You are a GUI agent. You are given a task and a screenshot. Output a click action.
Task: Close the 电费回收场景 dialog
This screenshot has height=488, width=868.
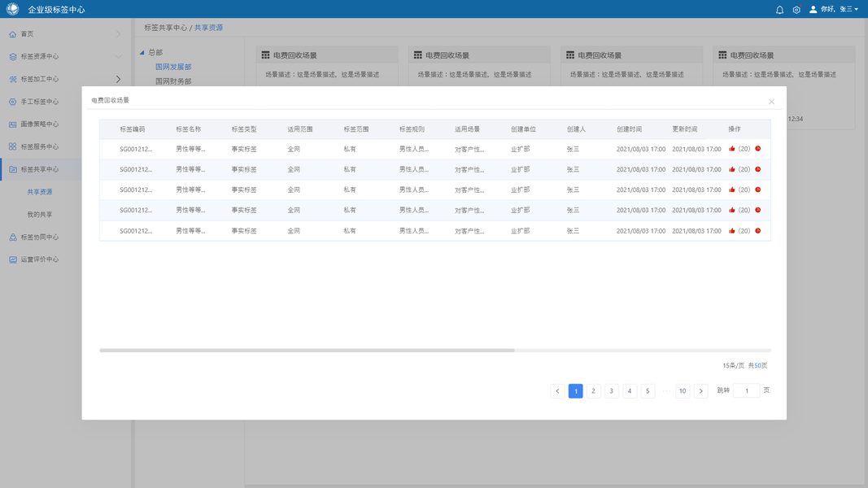pyautogui.click(x=771, y=102)
